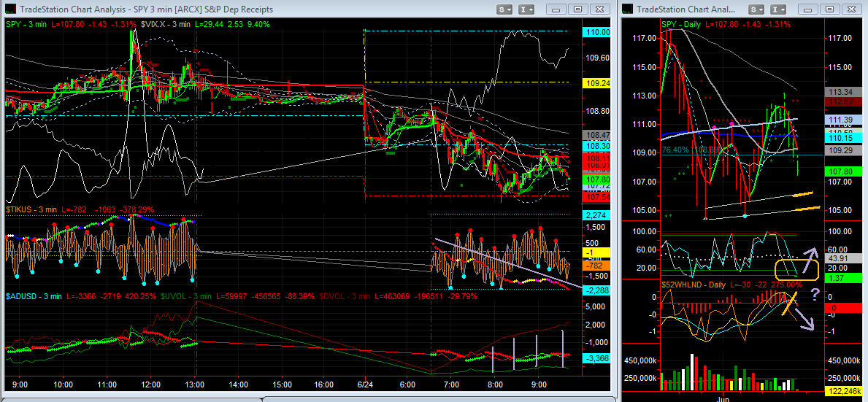Image resolution: width=868 pixels, height=402 pixels.
Task: Open the S dropdown in SPY 3 min window
Action: click(x=505, y=9)
